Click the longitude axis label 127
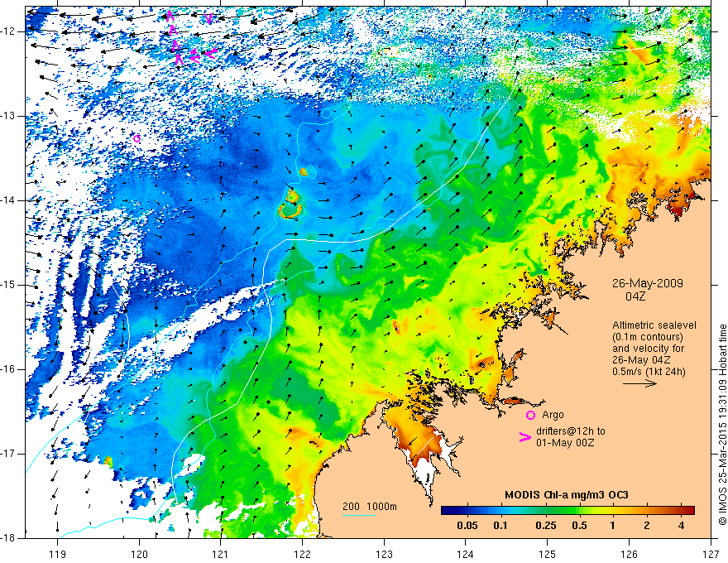Viewport: 728px width, 563px height. click(711, 554)
